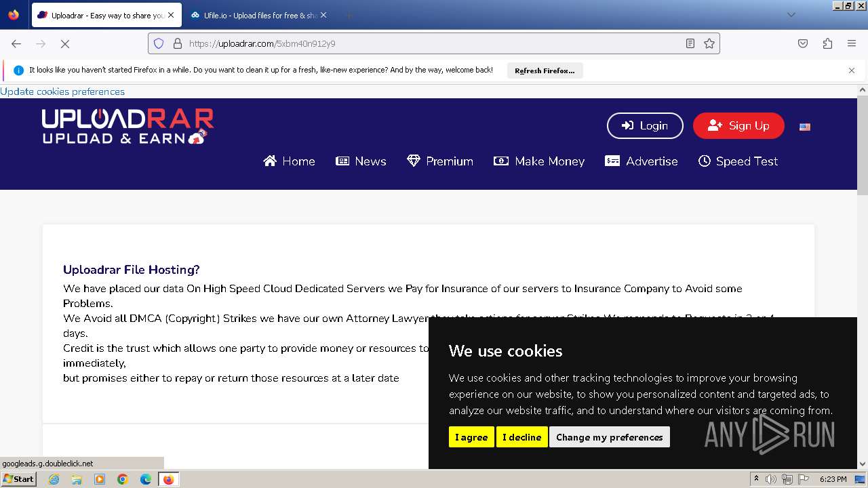The image size is (868, 488).
Task: Open the Make Money menu item
Action: (x=539, y=161)
